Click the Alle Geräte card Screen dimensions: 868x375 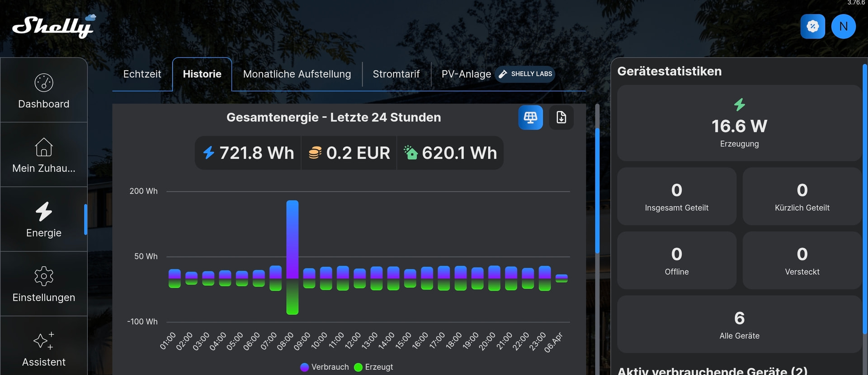739,324
